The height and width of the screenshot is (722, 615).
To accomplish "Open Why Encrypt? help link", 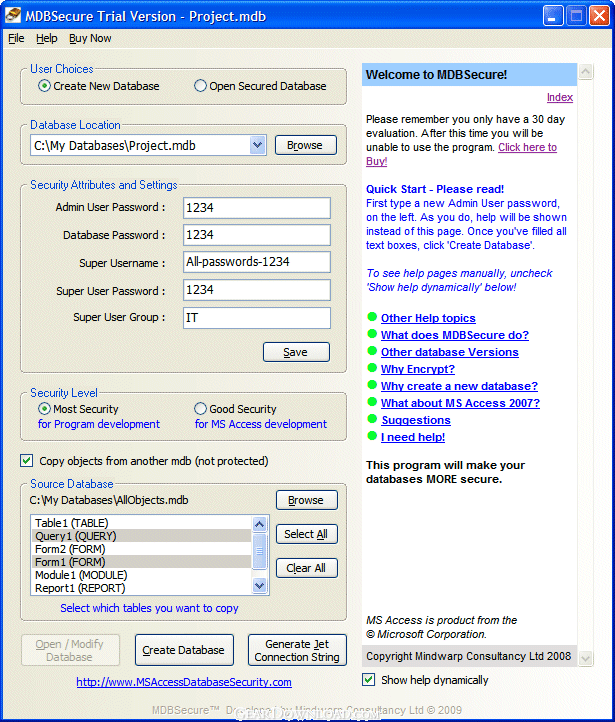I will click(418, 369).
